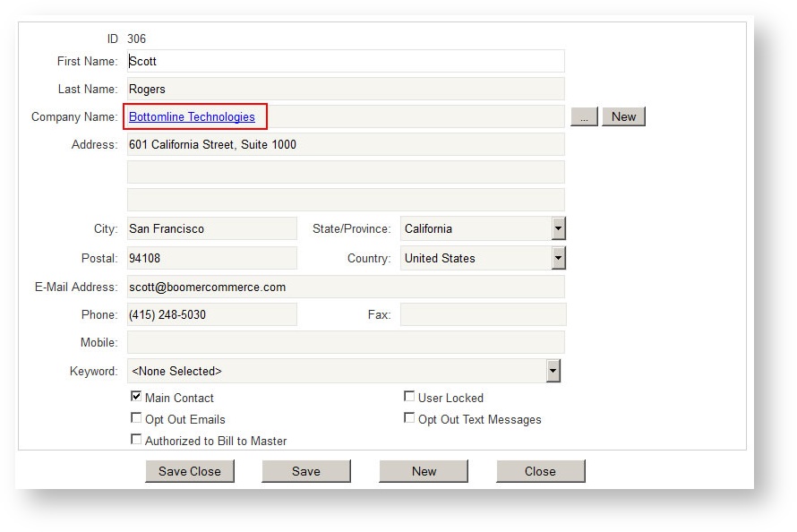Click the company lookup "..." button

click(x=584, y=116)
